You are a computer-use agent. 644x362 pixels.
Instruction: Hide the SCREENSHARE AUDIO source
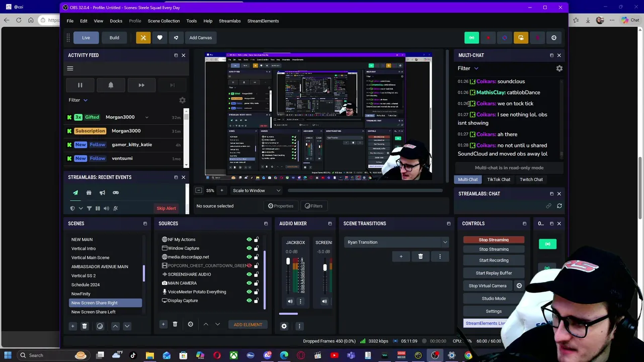tap(249, 275)
